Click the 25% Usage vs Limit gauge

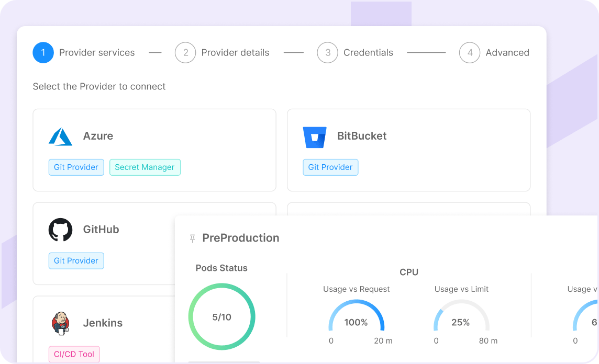point(461,316)
